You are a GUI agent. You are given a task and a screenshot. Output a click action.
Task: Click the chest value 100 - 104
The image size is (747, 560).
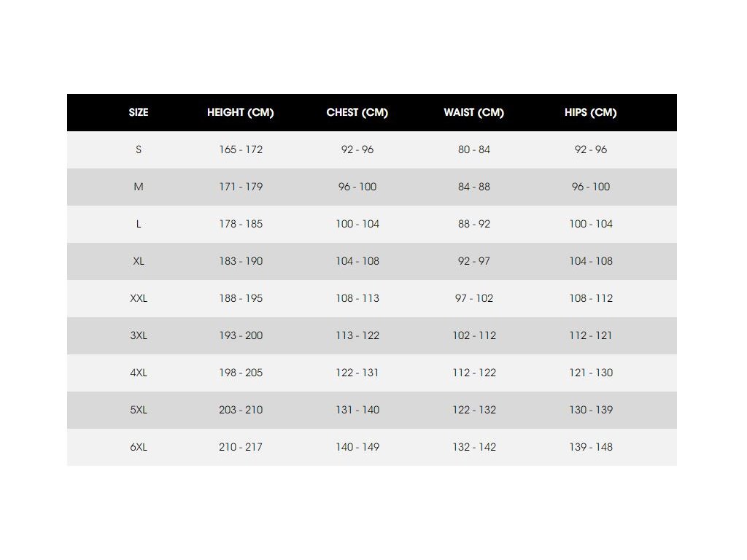pos(357,224)
